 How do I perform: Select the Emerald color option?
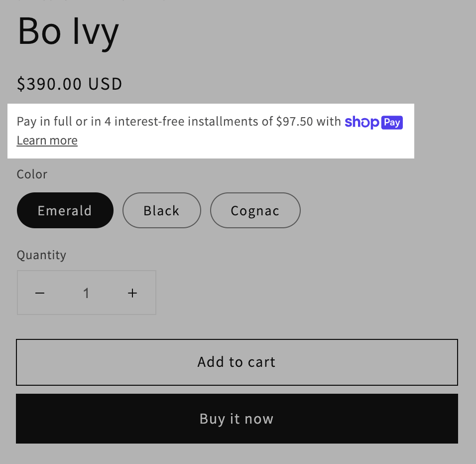tap(65, 210)
